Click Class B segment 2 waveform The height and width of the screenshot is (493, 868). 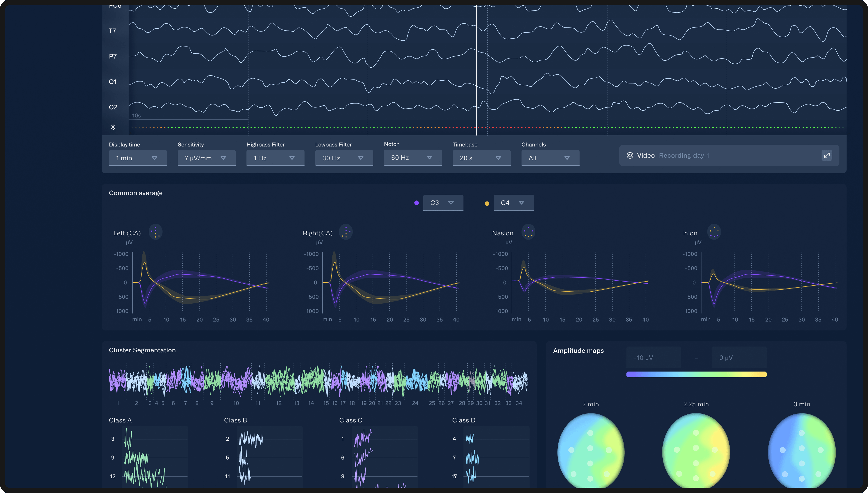click(251, 439)
